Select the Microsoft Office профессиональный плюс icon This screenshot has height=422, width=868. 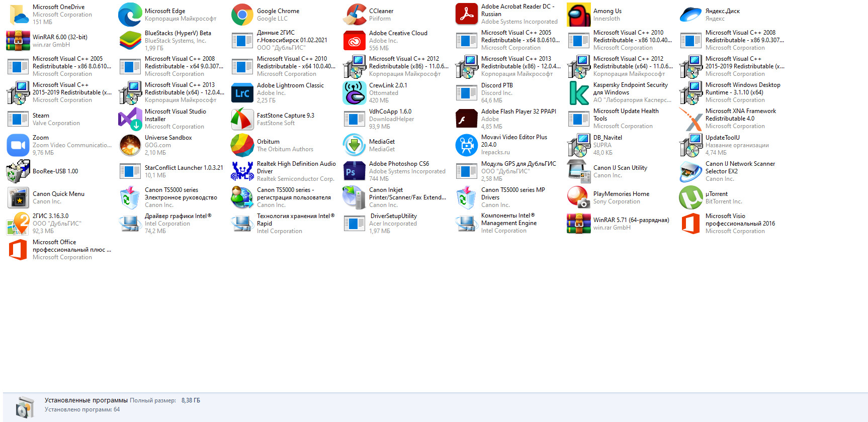[x=18, y=250]
